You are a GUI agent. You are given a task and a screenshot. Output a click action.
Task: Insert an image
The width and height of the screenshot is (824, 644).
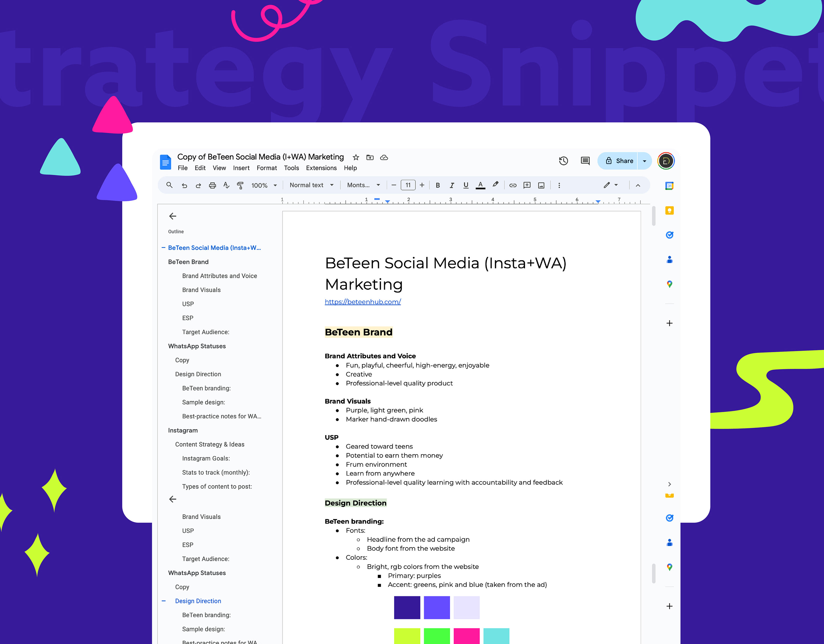point(541,185)
